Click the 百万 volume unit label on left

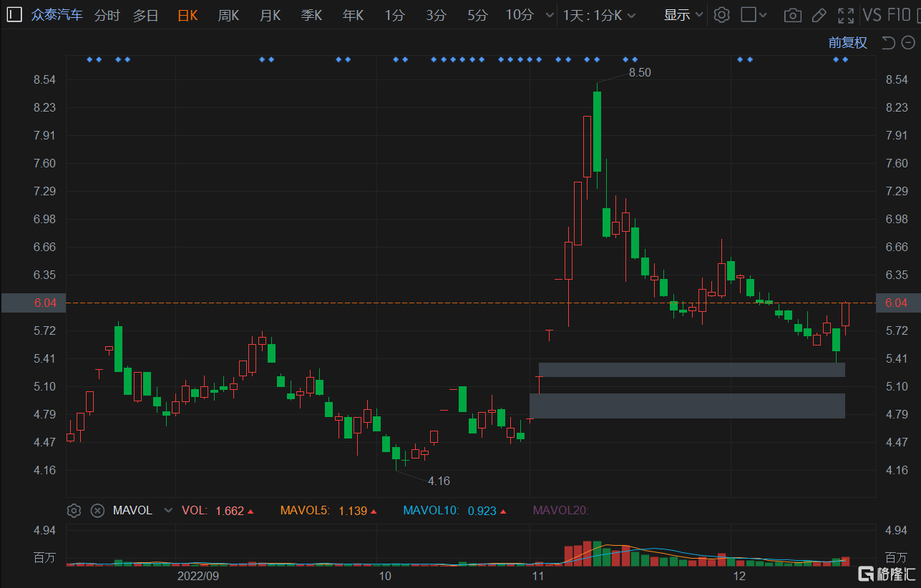tap(44, 557)
